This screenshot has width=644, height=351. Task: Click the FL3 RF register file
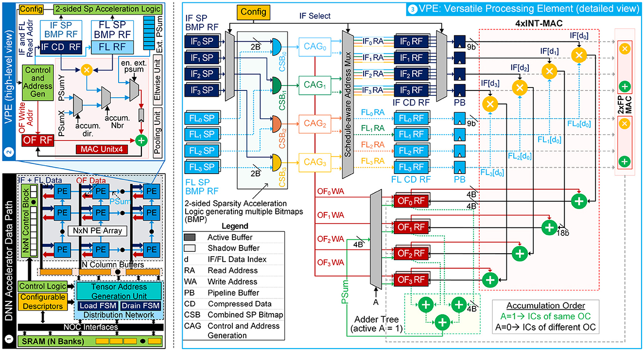(x=411, y=168)
